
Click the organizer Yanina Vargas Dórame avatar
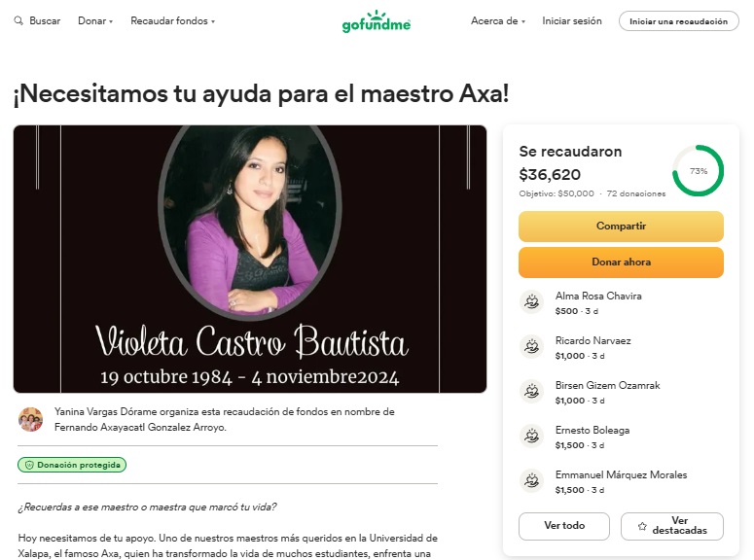click(30, 419)
